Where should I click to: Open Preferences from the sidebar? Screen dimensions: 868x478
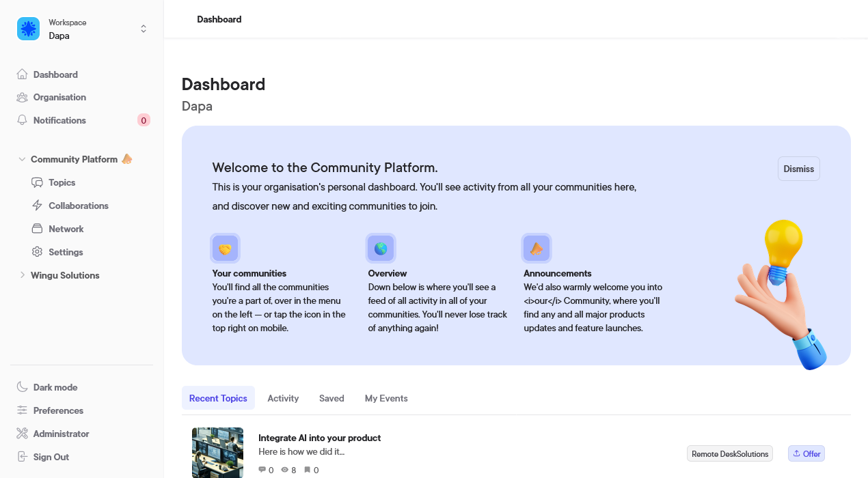pyautogui.click(x=58, y=410)
